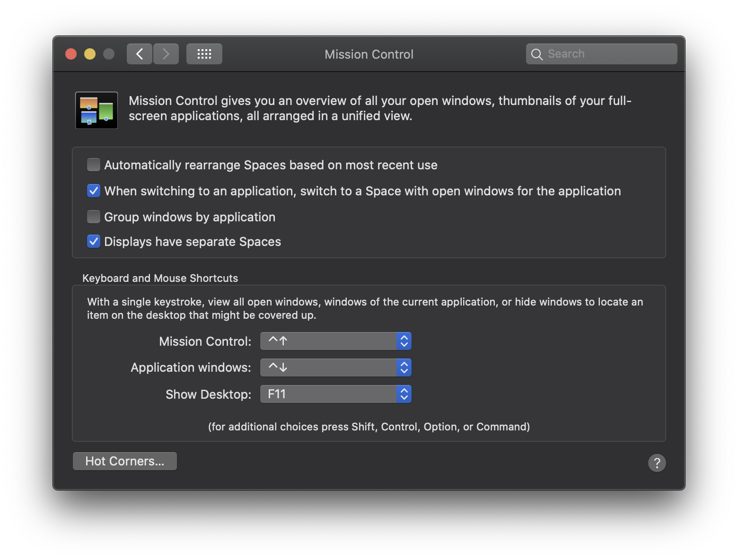Screen dimensions: 738x560
Task: Enable automatically rearrange Spaces option
Action: 93,165
